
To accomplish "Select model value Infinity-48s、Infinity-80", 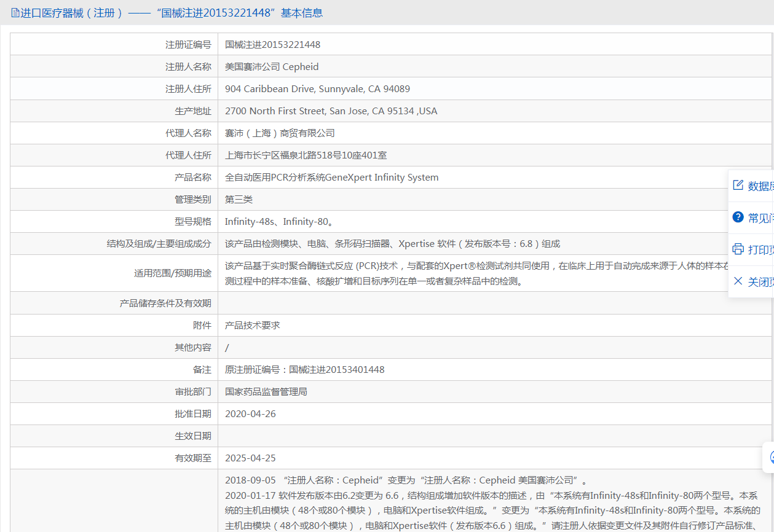I will pyautogui.click(x=280, y=222).
